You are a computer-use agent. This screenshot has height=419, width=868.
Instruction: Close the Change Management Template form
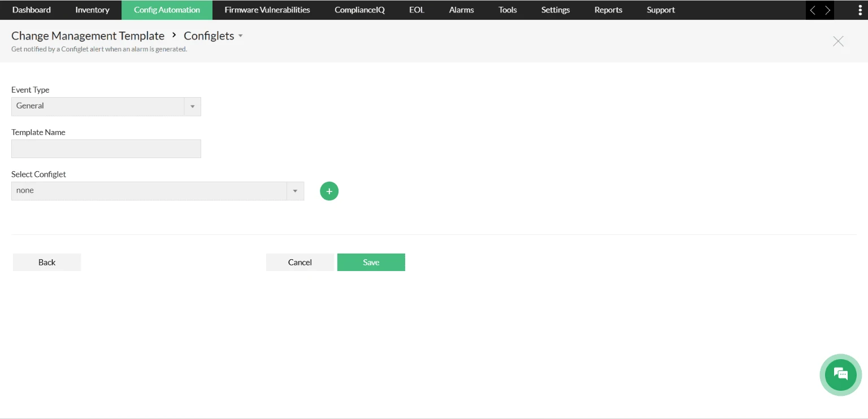[x=838, y=41]
